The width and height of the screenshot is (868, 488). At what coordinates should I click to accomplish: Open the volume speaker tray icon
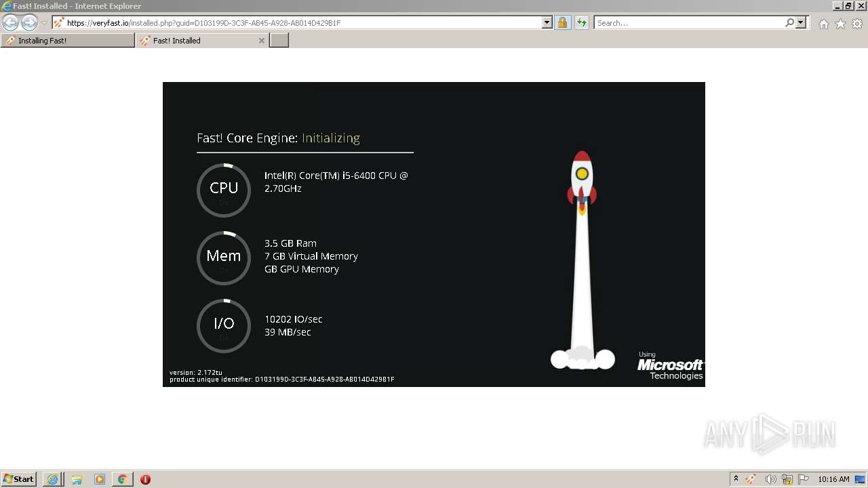[770, 479]
